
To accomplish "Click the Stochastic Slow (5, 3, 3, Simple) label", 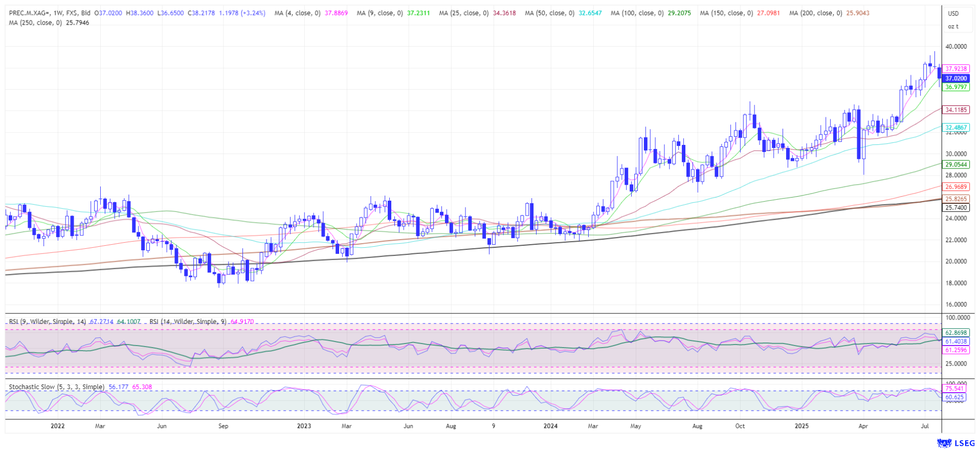I will pyautogui.click(x=56, y=387).
